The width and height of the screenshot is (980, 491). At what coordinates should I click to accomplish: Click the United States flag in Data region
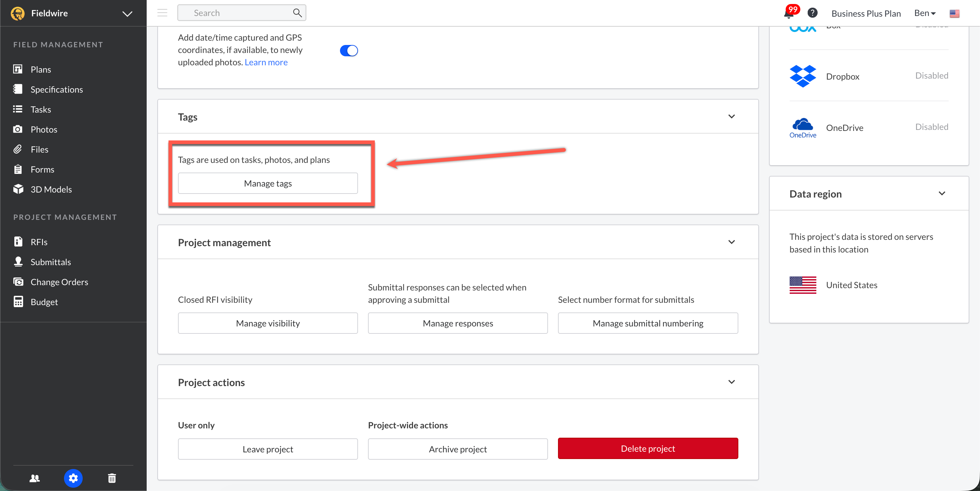tap(803, 285)
